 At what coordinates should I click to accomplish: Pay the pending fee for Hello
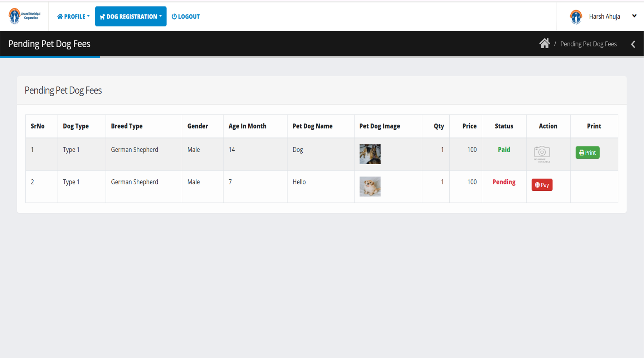click(542, 185)
